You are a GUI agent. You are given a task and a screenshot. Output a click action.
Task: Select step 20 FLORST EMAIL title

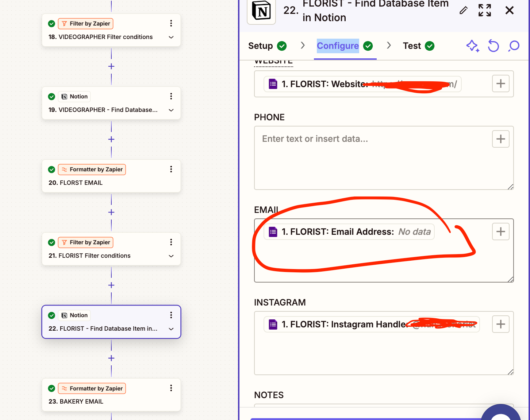click(76, 183)
